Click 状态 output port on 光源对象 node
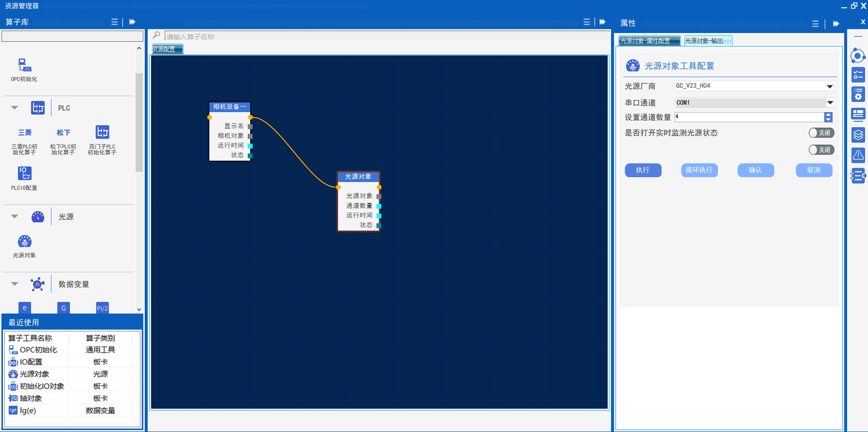This screenshot has width=868, height=432. coord(379,225)
